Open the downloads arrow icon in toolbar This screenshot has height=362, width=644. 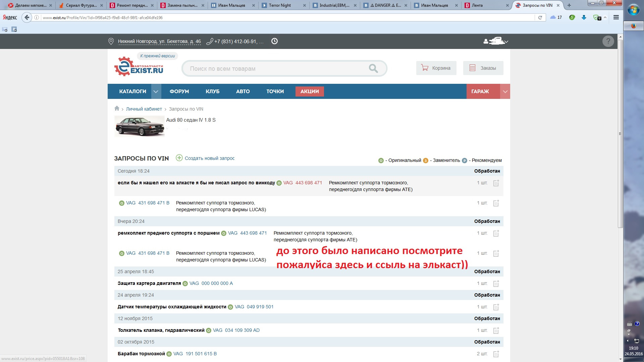pos(584,17)
